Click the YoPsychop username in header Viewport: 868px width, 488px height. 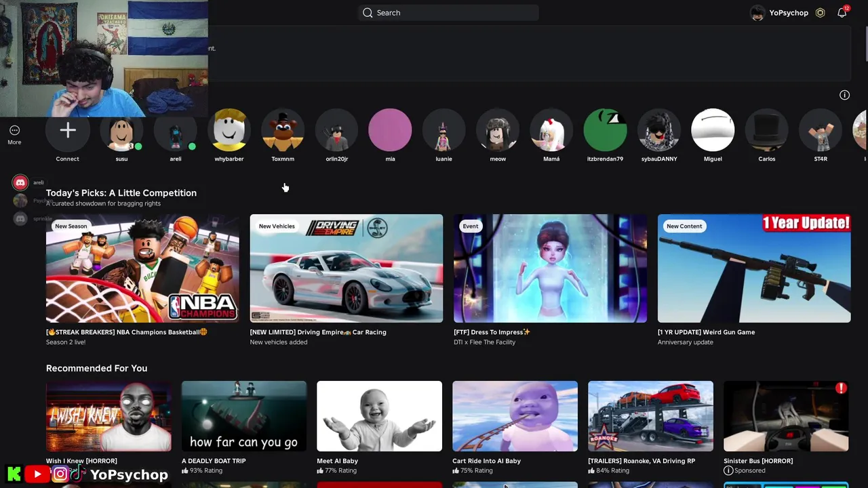pyautogui.click(x=789, y=13)
